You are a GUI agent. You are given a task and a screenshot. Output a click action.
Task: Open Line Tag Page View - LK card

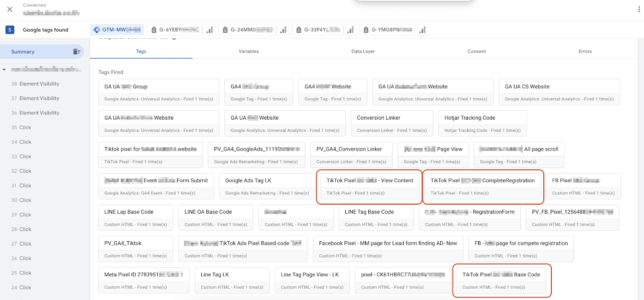[x=312, y=281]
